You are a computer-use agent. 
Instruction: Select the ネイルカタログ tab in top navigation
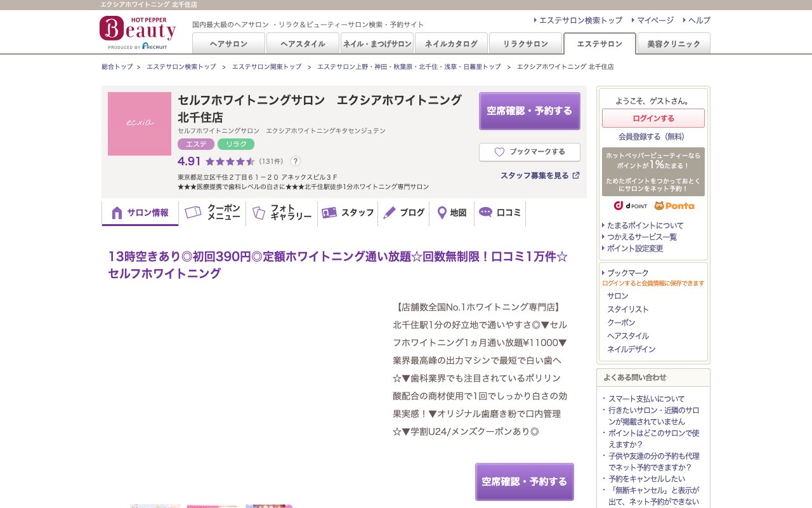[450, 43]
